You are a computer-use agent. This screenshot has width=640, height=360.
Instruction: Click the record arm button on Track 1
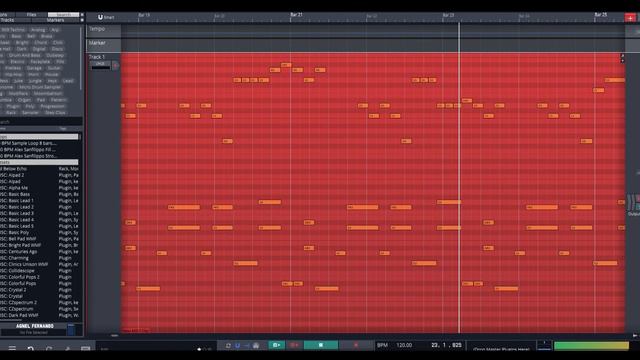tap(116, 65)
